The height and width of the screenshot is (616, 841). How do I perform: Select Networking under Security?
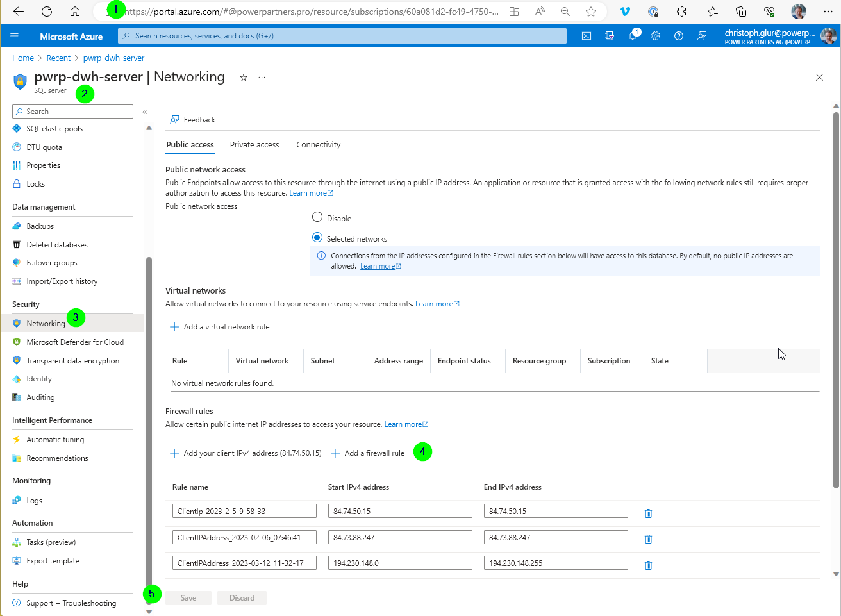(x=72, y=324)
